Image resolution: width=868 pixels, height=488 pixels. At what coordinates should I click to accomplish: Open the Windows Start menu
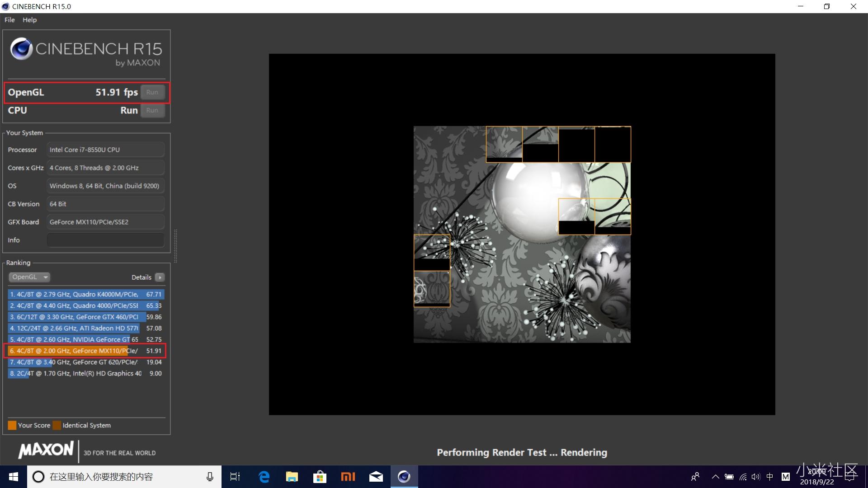(14, 477)
